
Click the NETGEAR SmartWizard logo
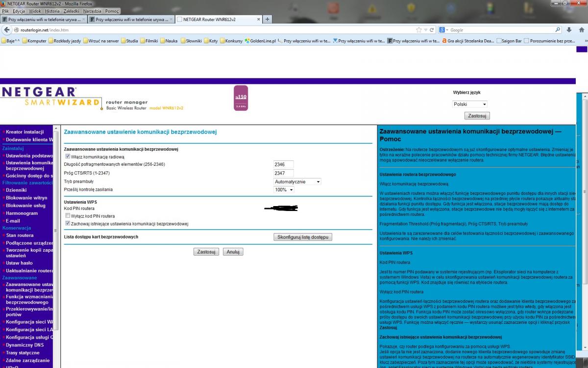click(51, 97)
